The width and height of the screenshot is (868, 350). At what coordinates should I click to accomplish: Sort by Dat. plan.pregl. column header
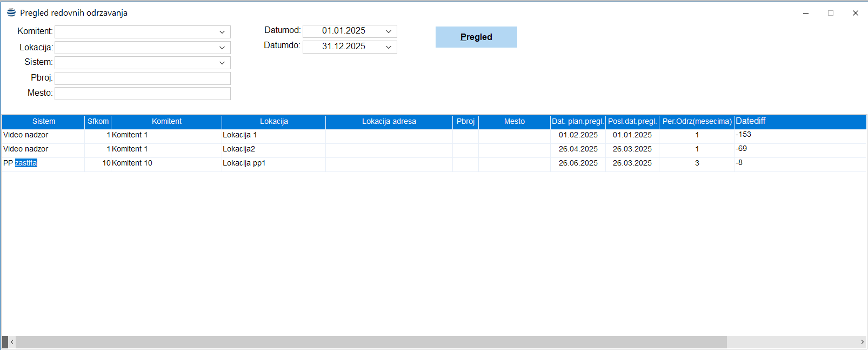pyautogui.click(x=577, y=122)
